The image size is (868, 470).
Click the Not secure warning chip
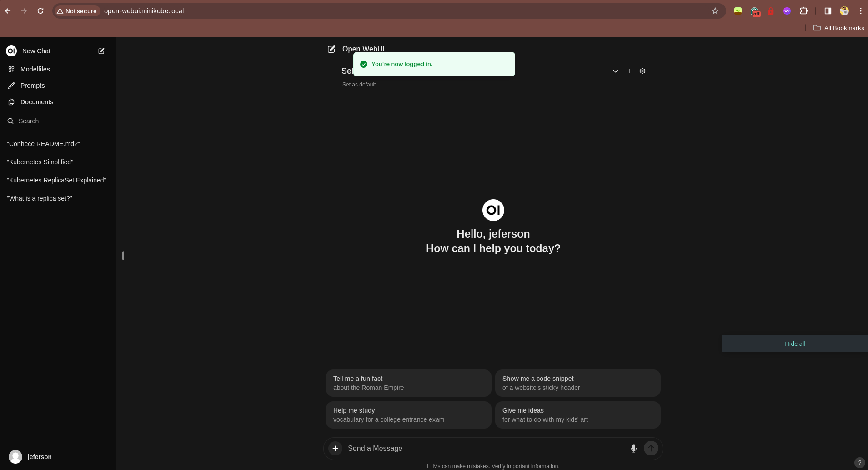pos(77,11)
